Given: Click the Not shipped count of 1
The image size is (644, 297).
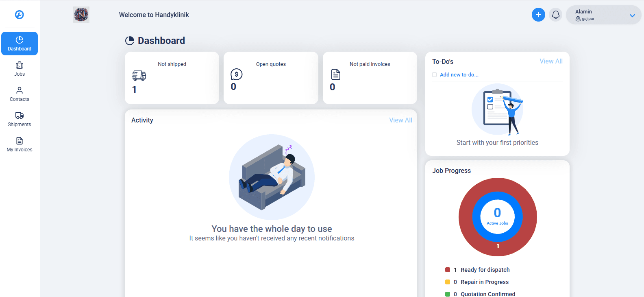Looking at the screenshot, I should 135,90.
